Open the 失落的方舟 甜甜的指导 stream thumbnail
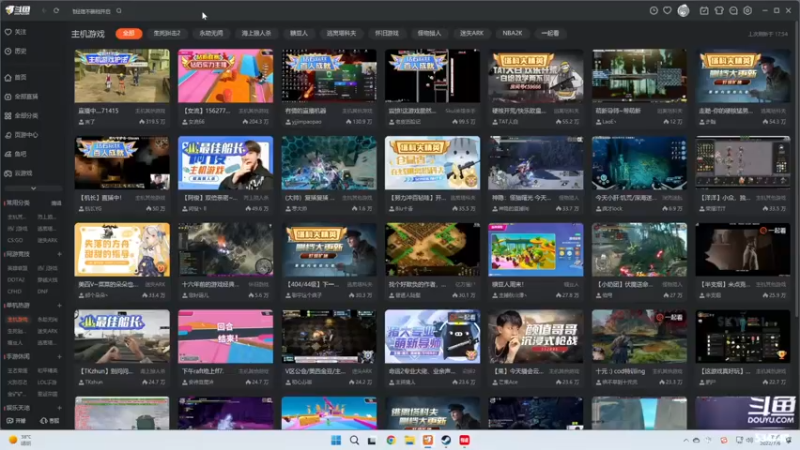The height and width of the screenshot is (450, 800). tap(122, 249)
